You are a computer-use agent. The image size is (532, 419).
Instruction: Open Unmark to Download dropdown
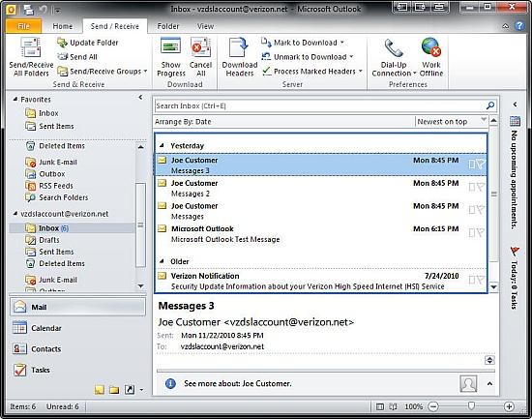(x=308, y=57)
